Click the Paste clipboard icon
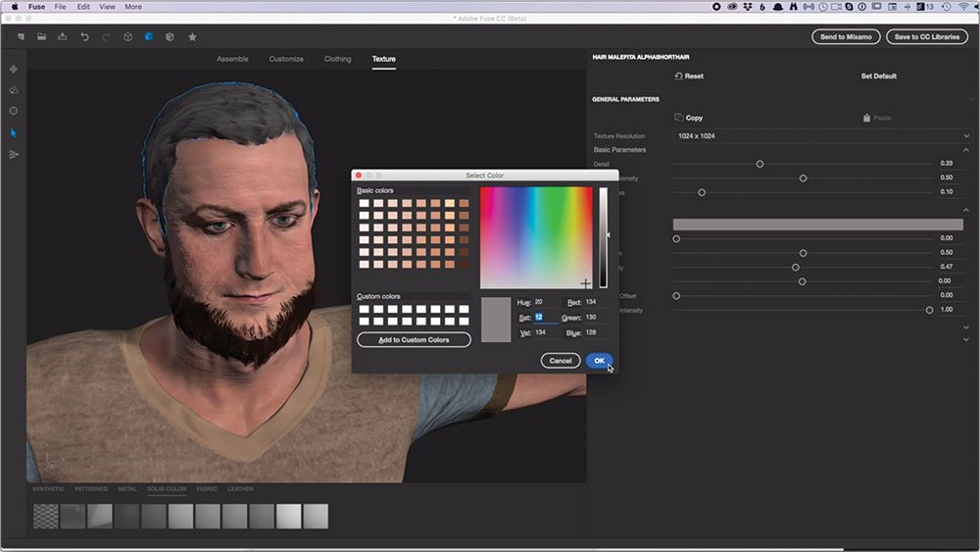Screen dimensions: 980x552 867,118
